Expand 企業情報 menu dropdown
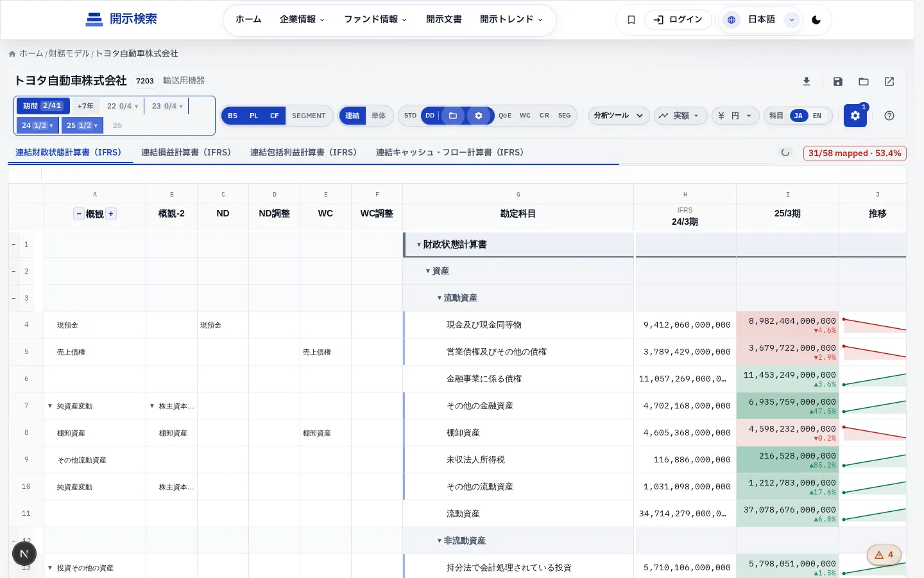Screen dimensions: 924x578 pos(302,20)
